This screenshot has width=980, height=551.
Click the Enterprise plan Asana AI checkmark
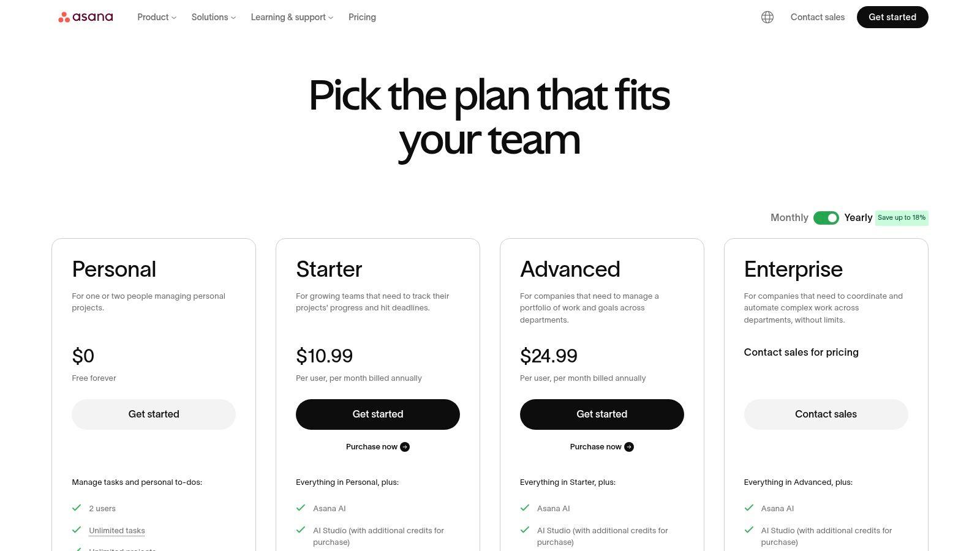point(749,508)
